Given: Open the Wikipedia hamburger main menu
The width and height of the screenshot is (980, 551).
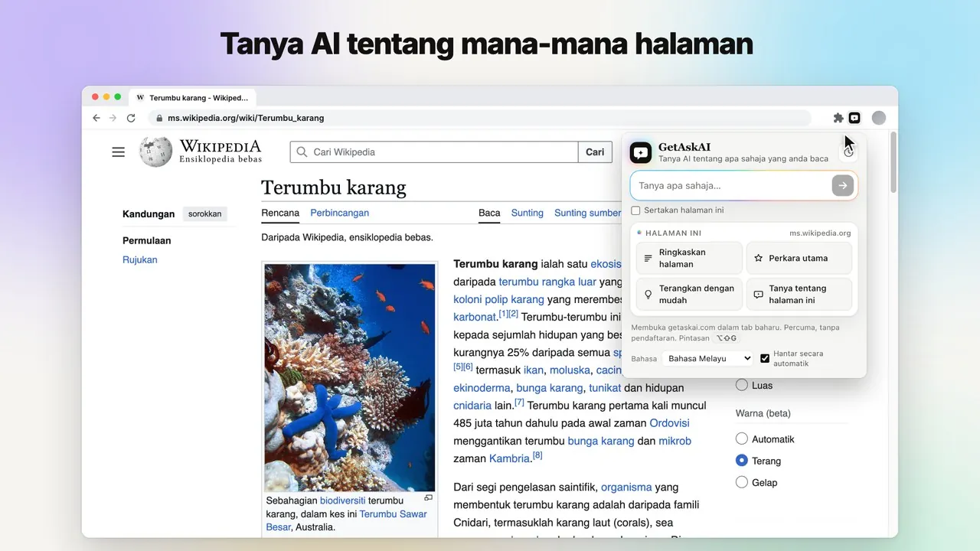Looking at the screenshot, I should tap(118, 152).
